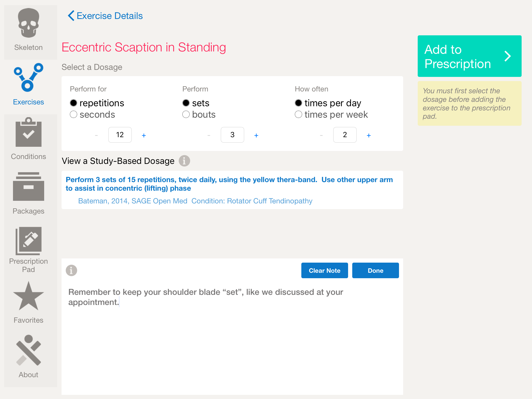Click the Study-Based Dosage info icon

click(184, 161)
